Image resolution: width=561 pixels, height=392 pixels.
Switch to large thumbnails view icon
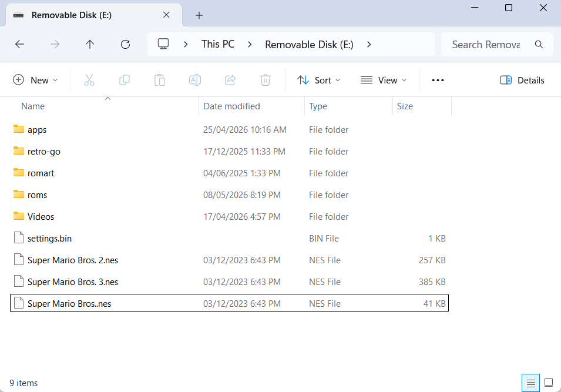(549, 383)
